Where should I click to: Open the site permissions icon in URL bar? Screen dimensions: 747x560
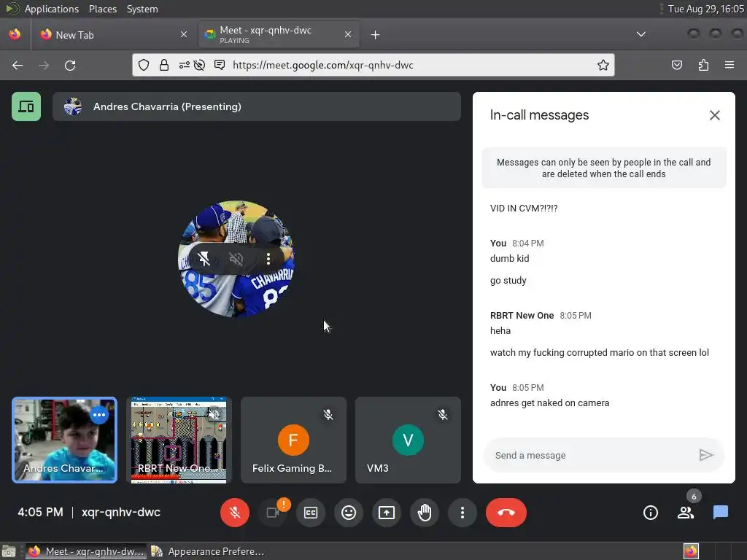pyautogui.click(x=184, y=65)
